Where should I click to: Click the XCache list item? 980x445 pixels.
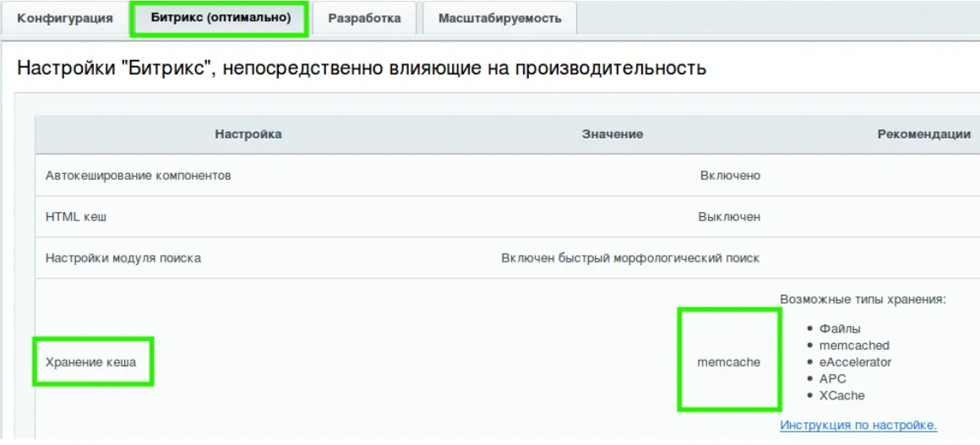(842, 396)
